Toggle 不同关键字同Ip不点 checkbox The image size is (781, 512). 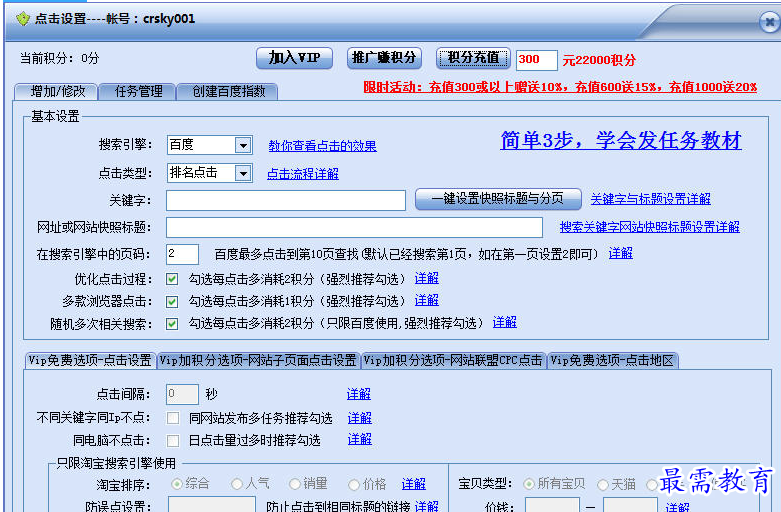(x=173, y=418)
